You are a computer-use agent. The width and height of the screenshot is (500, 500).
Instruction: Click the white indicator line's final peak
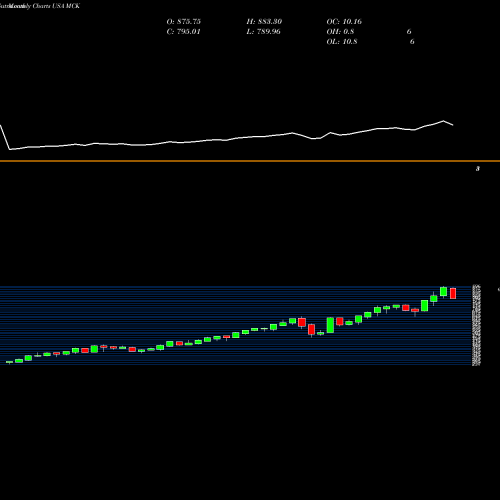(x=444, y=121)
